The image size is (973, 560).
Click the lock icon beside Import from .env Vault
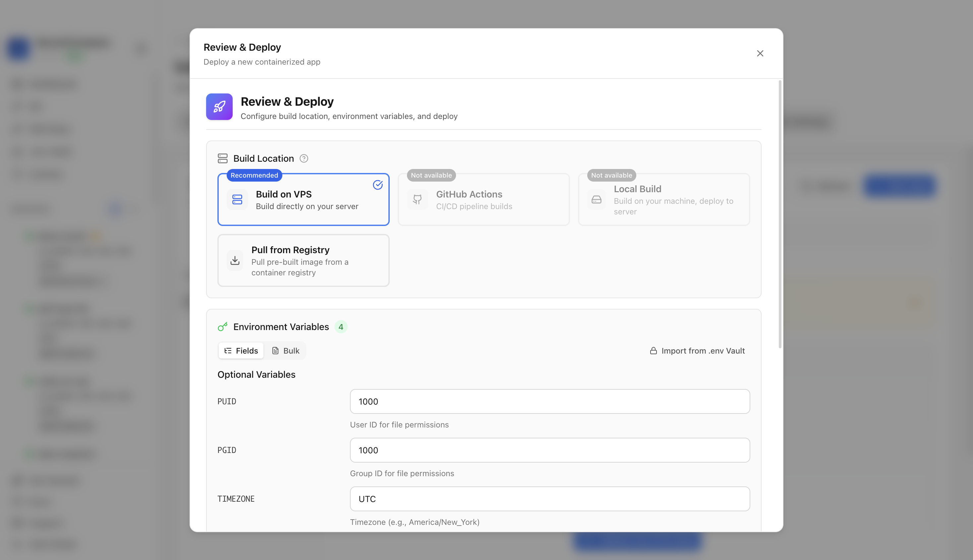tap(654, 350)
